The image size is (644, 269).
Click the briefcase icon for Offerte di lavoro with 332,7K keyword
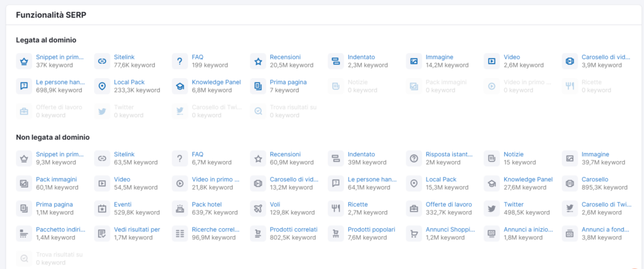pyautogui.click(x=413, y=209)
